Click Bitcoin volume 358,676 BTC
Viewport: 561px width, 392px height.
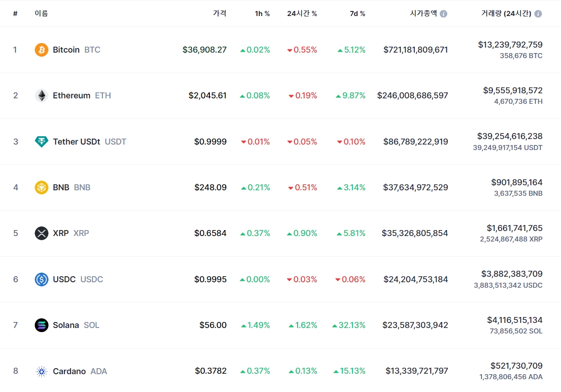tap(521, 56)
